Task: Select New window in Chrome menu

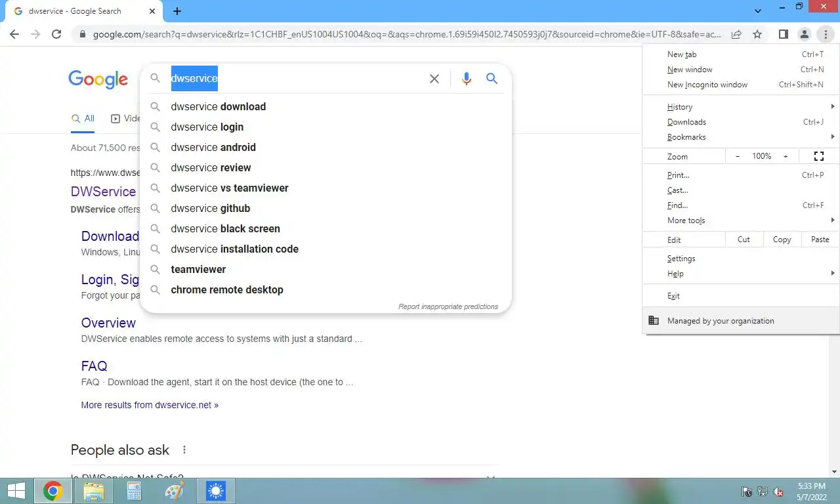Action: tap(741, 70)
